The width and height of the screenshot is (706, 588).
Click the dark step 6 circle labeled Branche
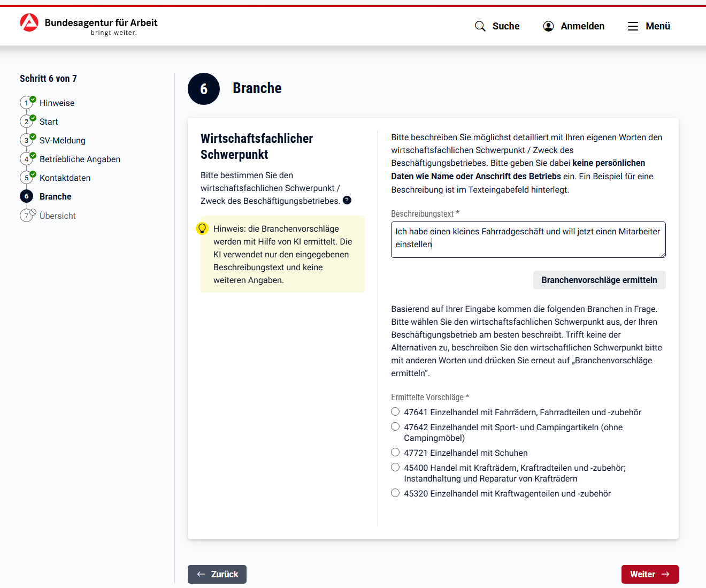point(27,196)
